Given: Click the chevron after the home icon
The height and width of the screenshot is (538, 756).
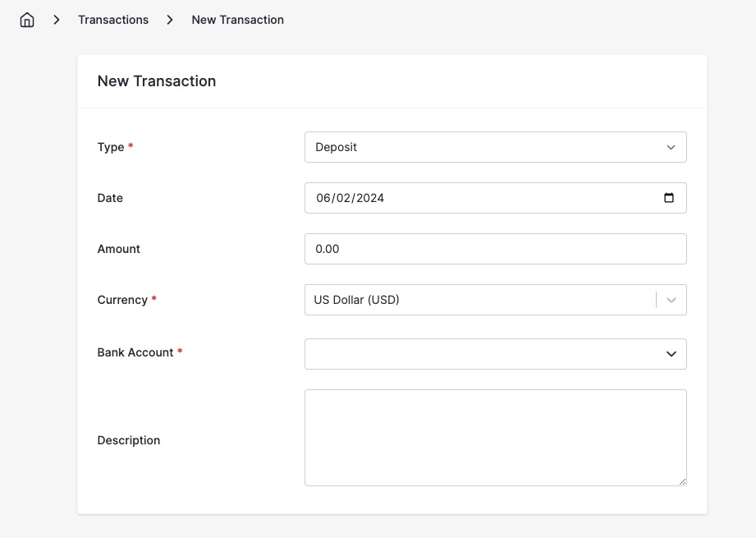Looking at the screenshot, I should (56, 19).
